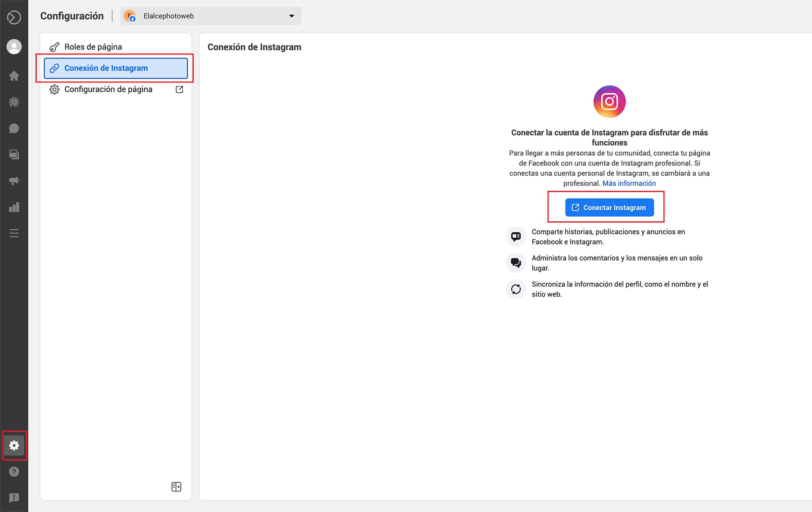Go to Home via the house icon
Viewport: 812px width, 512px height.
tap(14, 76)
